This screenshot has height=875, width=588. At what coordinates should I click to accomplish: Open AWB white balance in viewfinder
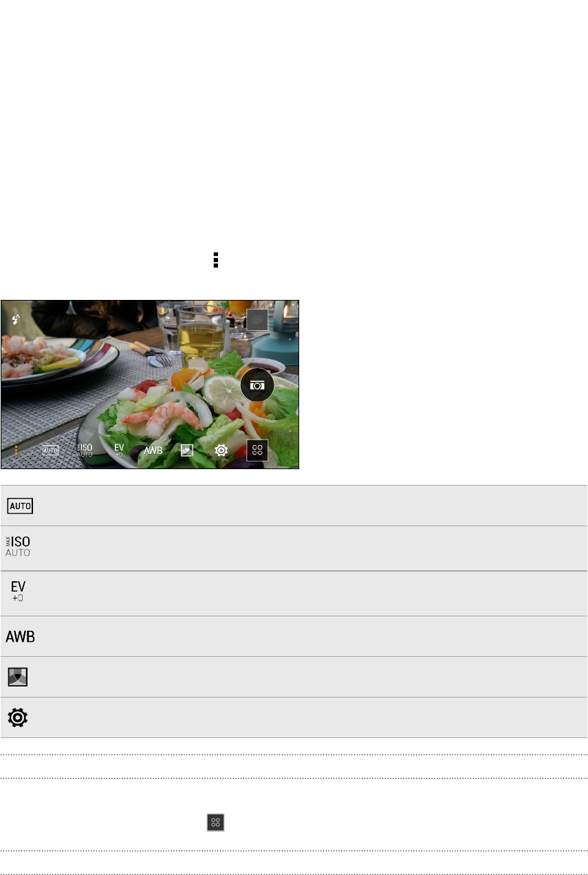[153, 451]
